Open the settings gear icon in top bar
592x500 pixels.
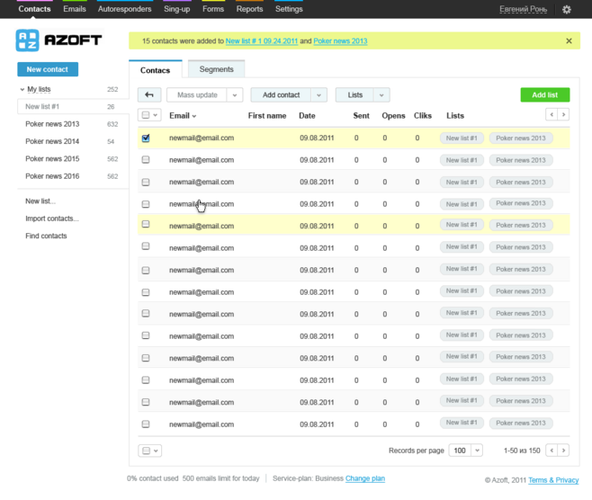coord(566,9)
